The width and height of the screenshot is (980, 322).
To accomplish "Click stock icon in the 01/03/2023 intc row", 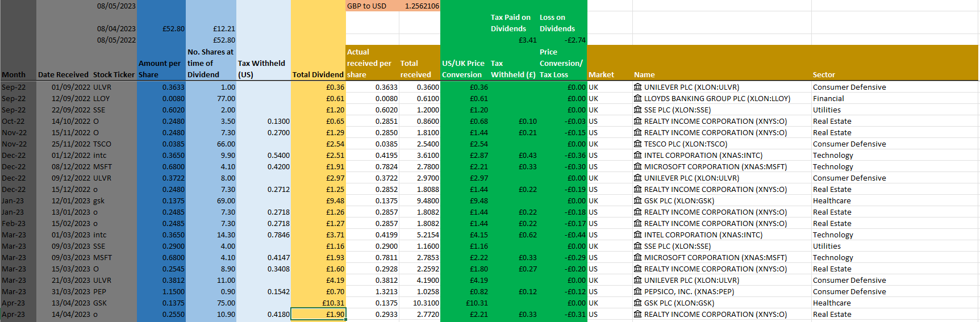I will click(x=638, y=235).
